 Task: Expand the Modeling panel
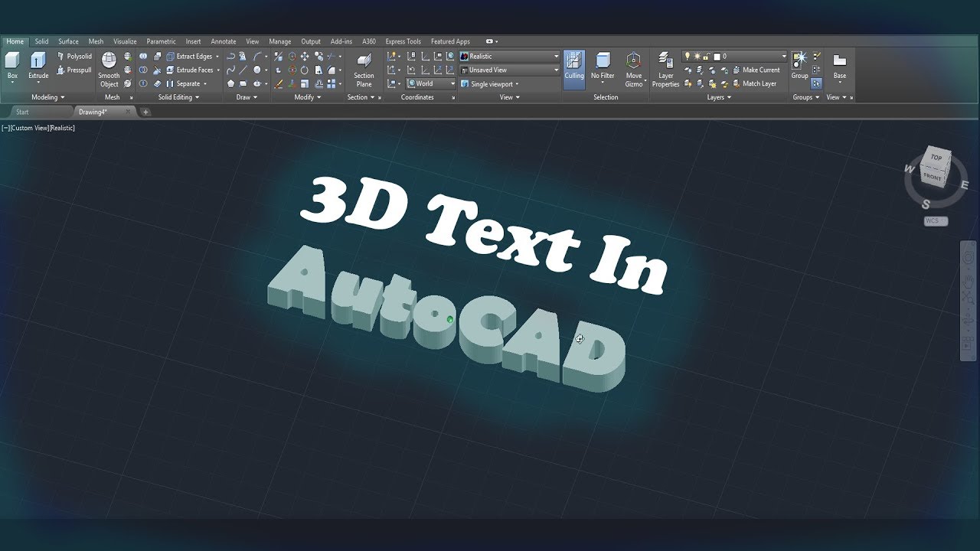(47, 97)
